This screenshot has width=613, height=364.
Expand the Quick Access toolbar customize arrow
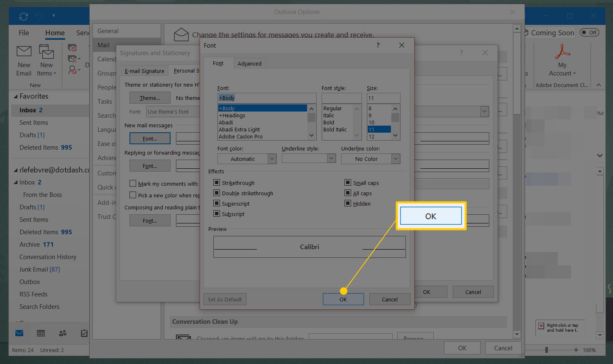tap(54, 16)
